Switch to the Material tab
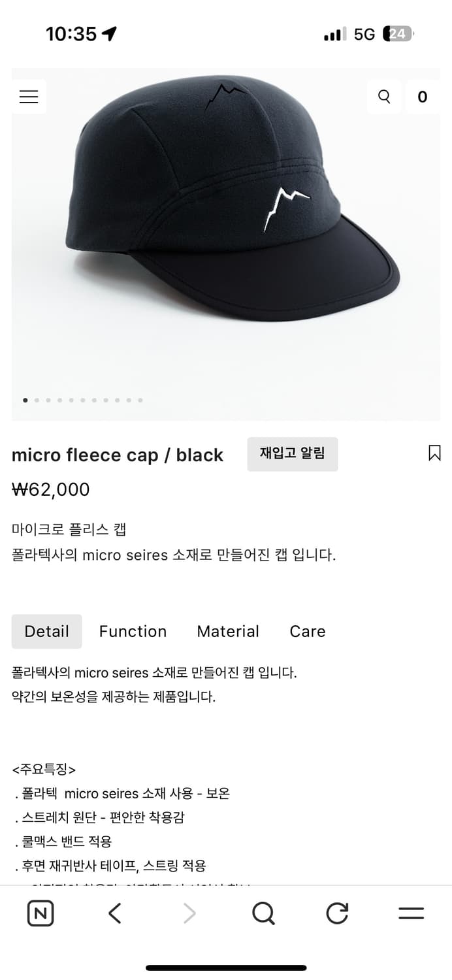Viewport: 452px width, 980px height. point(227,631)
